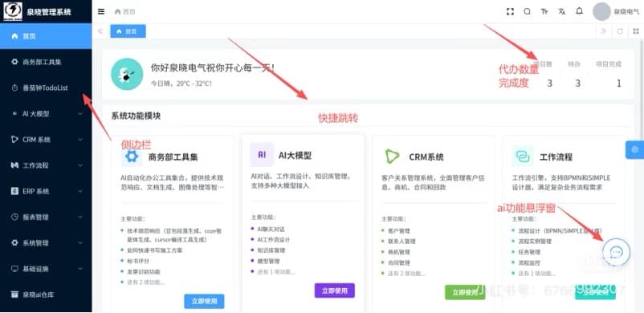This screenshot has width=644, height=313.
Task: Click the sidebar 基础设施 monitor icon
Action: [14, 269]
